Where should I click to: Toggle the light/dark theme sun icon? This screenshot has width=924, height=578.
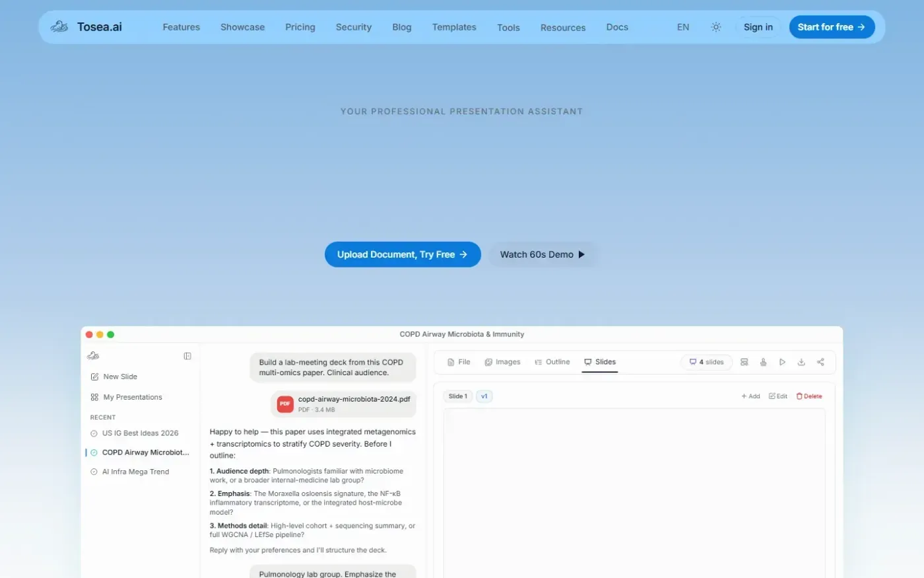[716, 27]
